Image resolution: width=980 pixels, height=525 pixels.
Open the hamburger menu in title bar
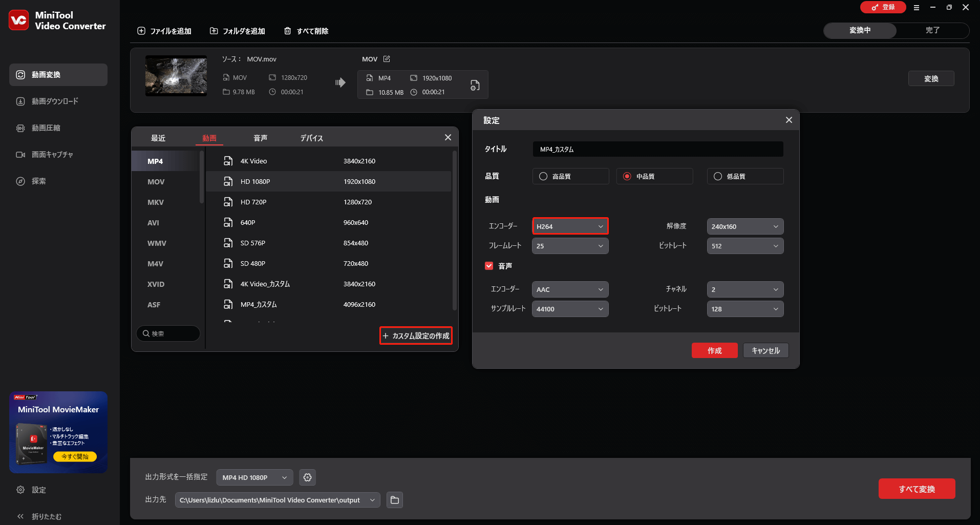tap(917, 7)
